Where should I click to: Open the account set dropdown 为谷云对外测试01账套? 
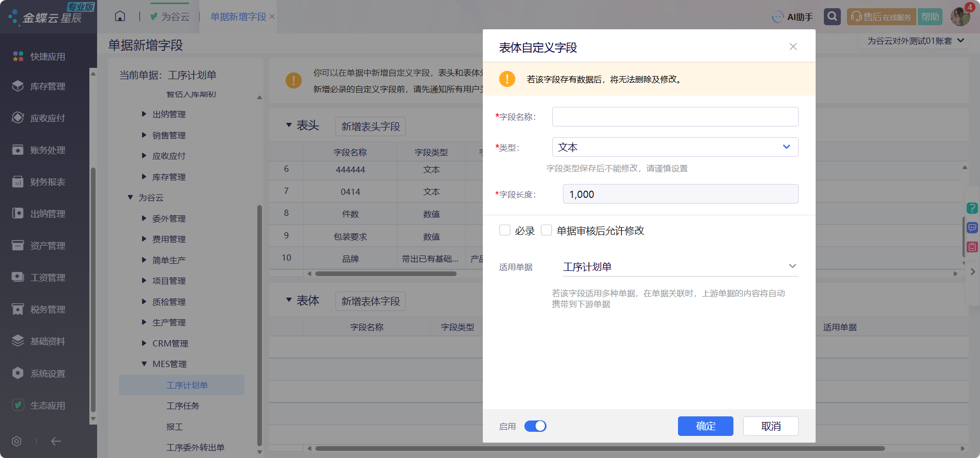pyautogui.click(x=916, y=41)
